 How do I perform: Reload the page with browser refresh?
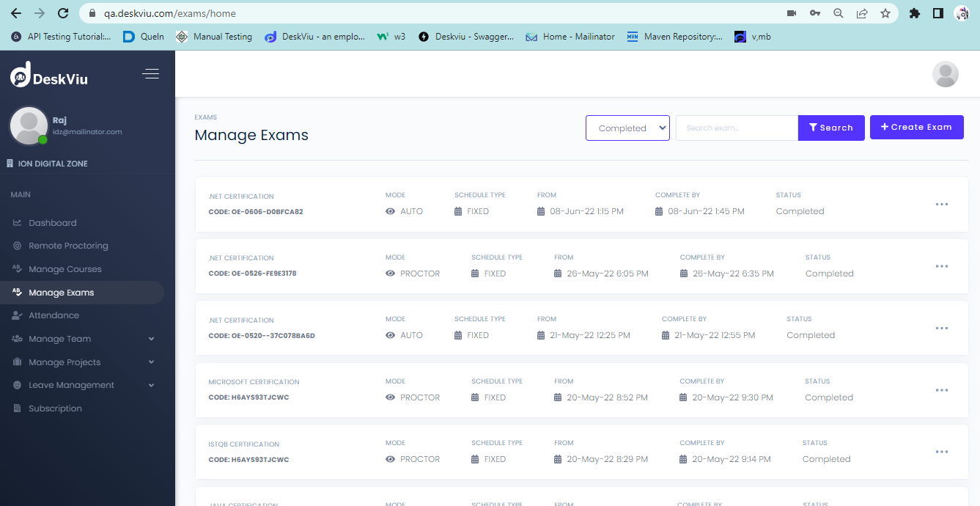click(x=63, y=13)
